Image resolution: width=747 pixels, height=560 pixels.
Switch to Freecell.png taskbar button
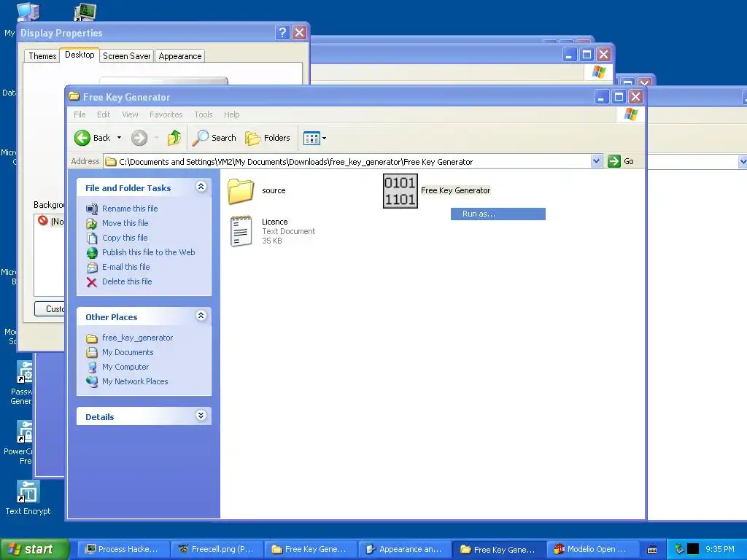click(216, 550)
